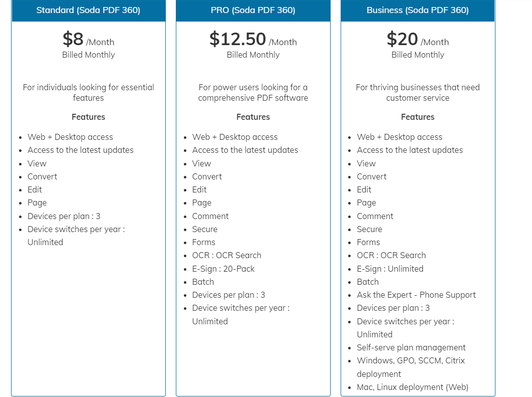Click the $12.50 /Month price

(253, 39)
